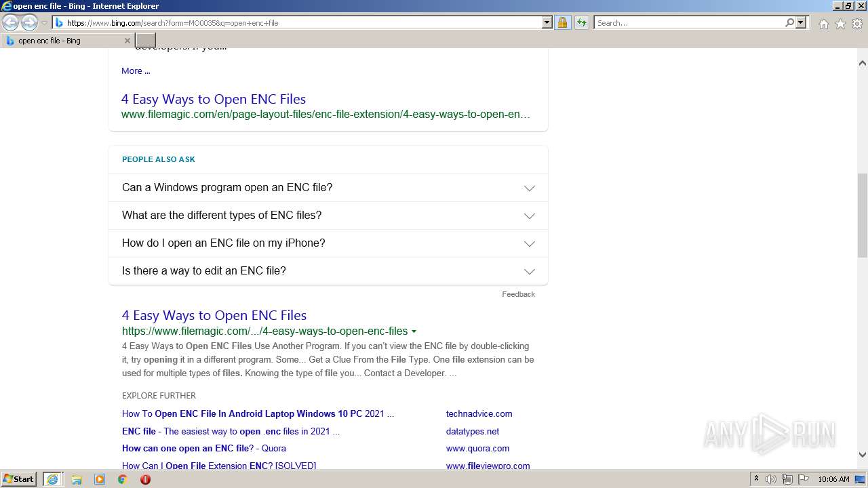View the security lock report icon

click(x=562, y=23)
